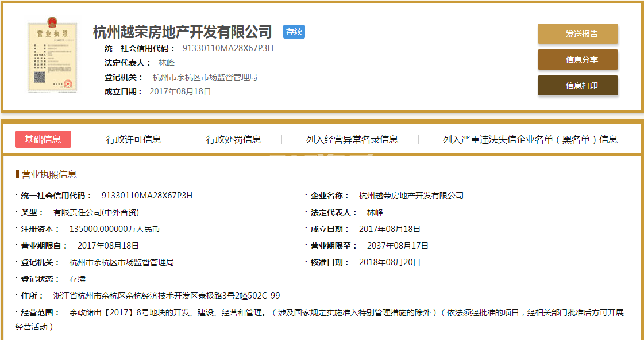Screen dimensions: 644x340
Task: Open the business license thumbnail image
Action: tap(52, 55)
